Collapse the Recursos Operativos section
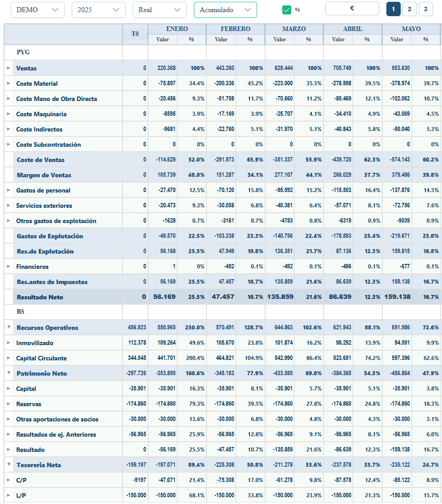The height and width of the screenshot is (504, 442). pos(9,327)
